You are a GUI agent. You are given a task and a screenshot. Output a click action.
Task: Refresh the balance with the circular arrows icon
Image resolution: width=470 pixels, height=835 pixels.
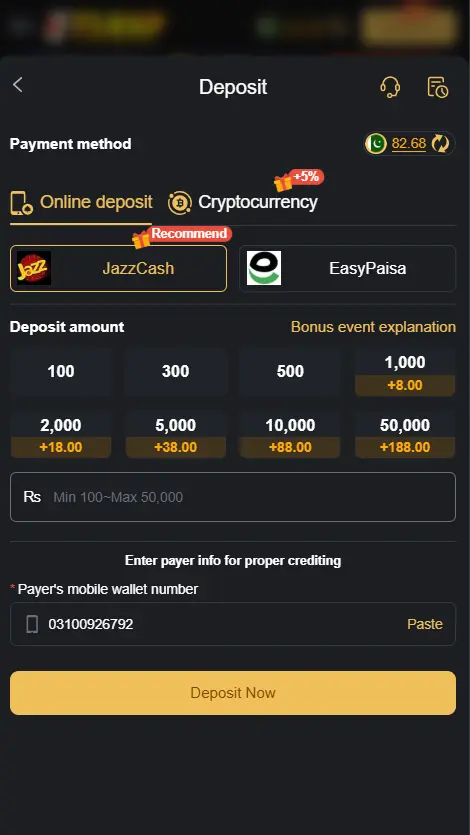(x=440, y=143)
